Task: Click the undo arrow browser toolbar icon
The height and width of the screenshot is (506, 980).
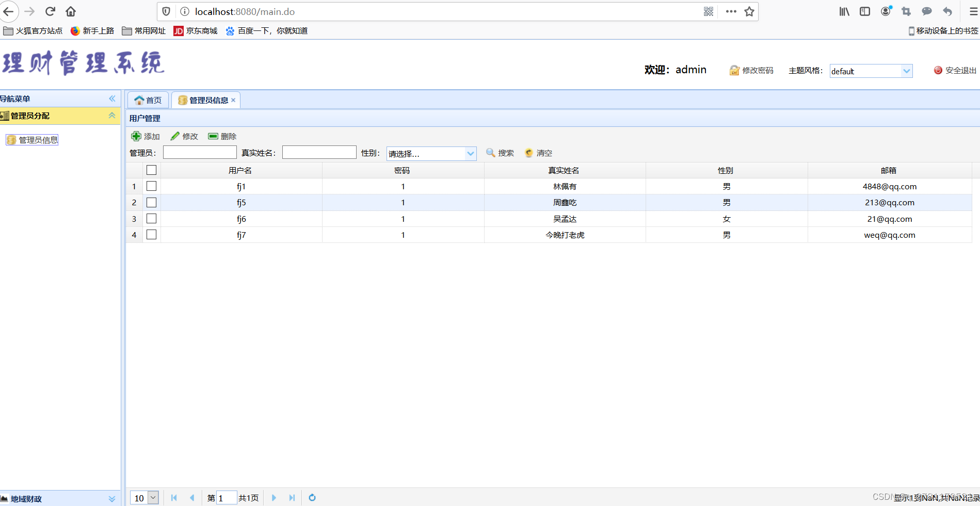Action: coord(947,11)
